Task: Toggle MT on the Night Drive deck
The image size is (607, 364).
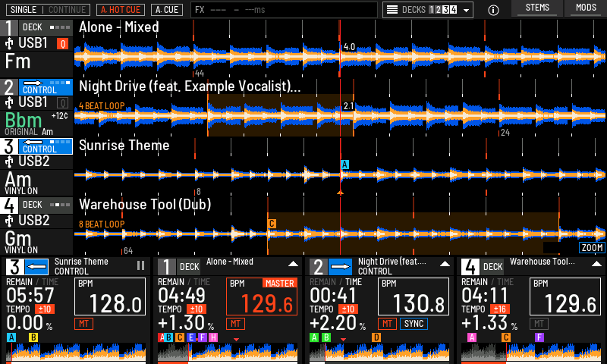Action: [387, 324]
